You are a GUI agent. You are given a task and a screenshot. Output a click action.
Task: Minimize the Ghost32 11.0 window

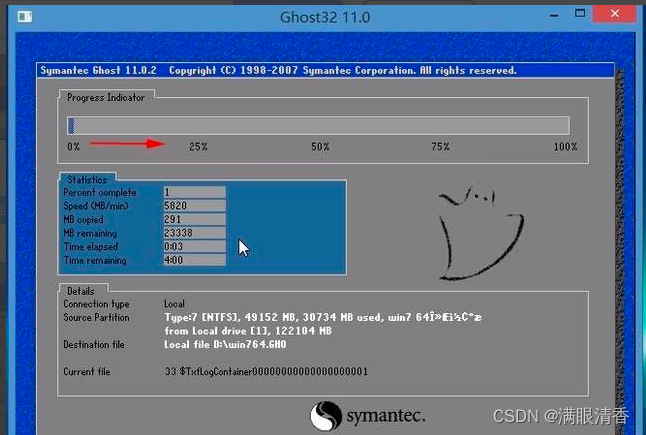pyautogui.click(x=554, y=15)
